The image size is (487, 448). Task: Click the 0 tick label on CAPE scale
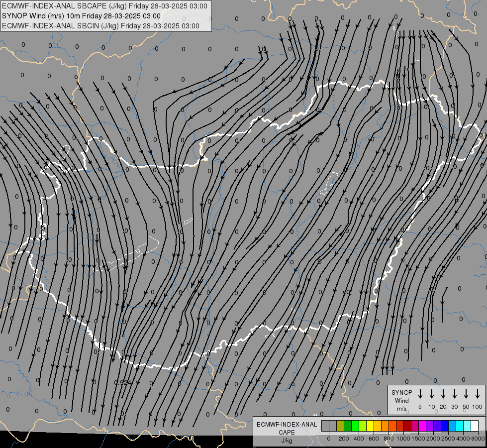329,439
